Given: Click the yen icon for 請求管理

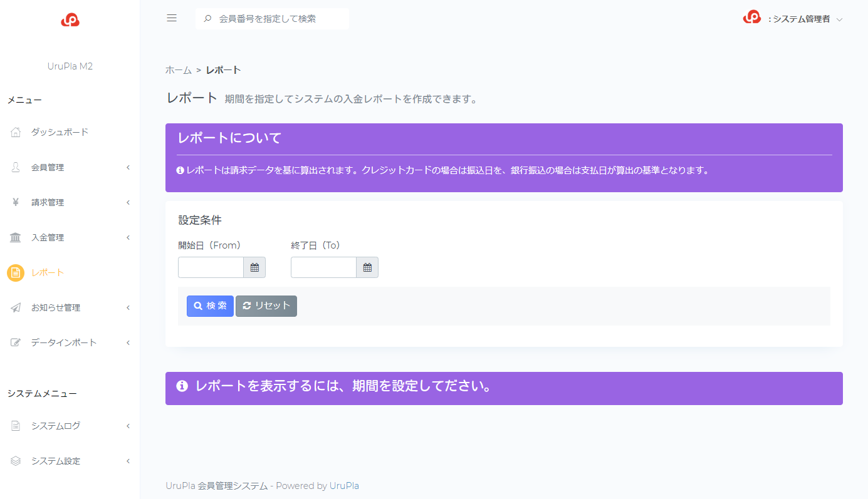Looking at the screenshot, I should pos(16,202).
